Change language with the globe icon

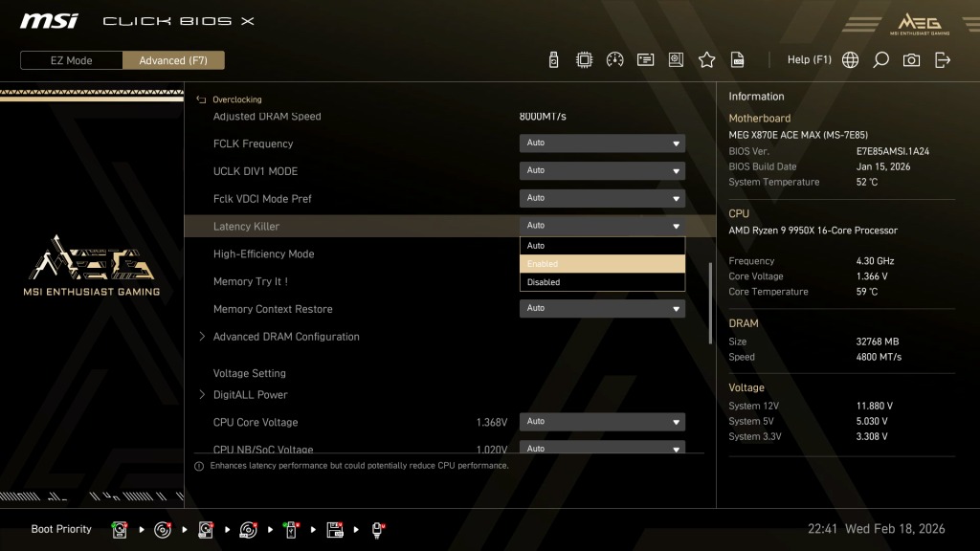pos(850,60)
